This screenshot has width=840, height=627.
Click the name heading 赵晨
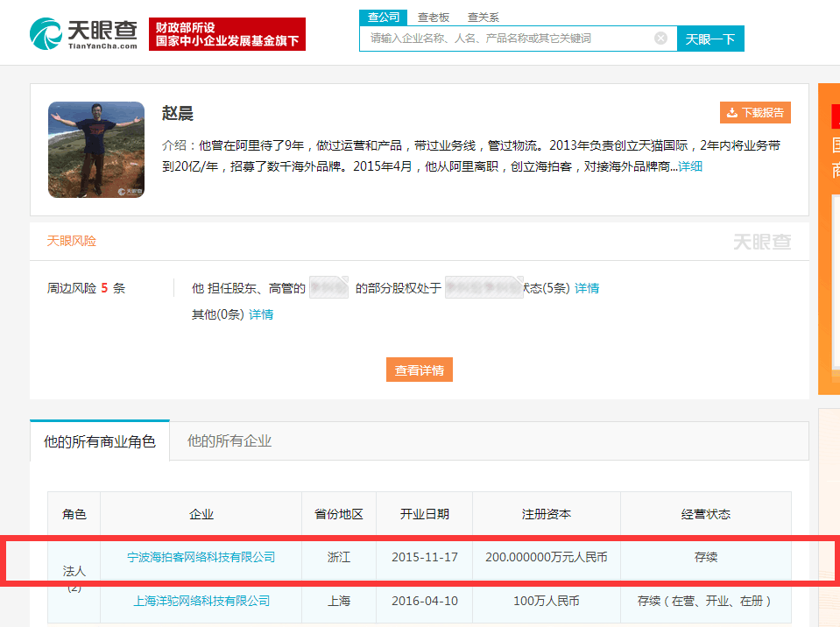pos(177,113)
